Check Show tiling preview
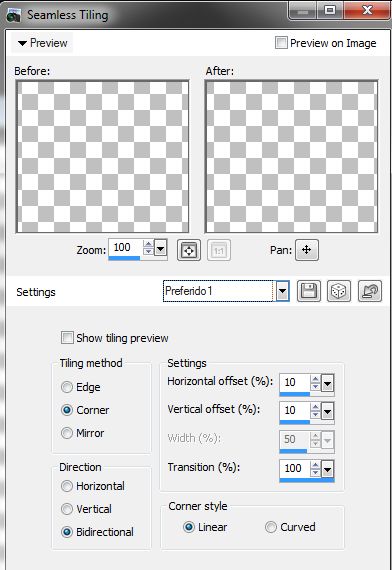392x570 pixels. click(67, 338)
